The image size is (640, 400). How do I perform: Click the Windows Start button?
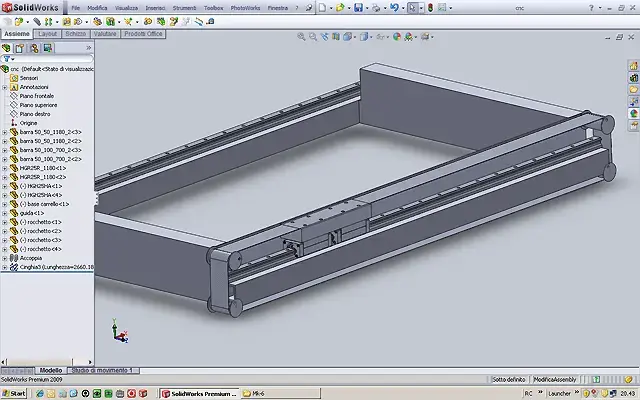(14, 393)
